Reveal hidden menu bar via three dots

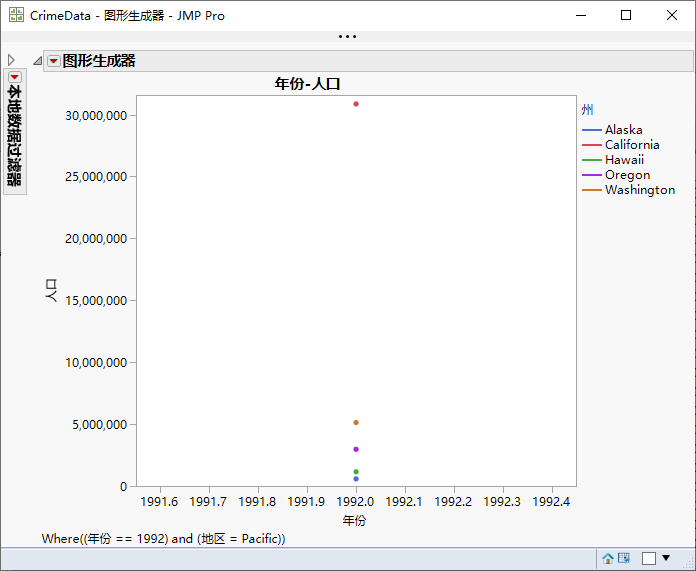coord(347,36)
